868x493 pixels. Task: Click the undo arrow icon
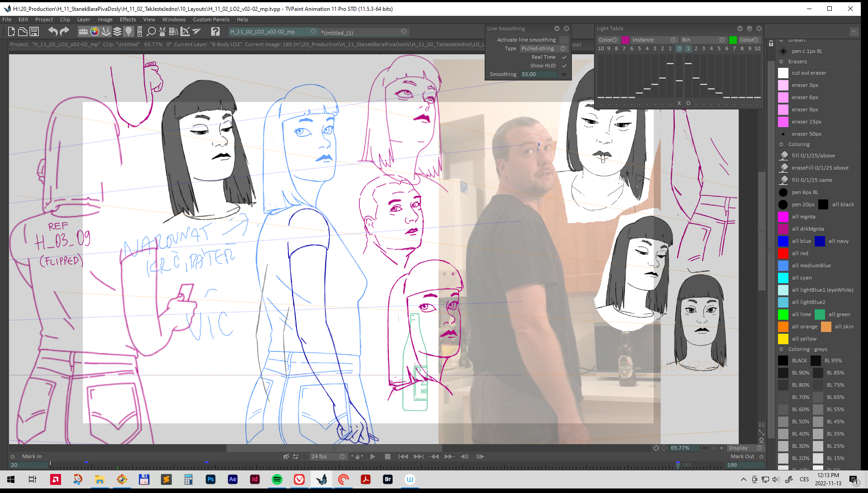tap(53, 32)
